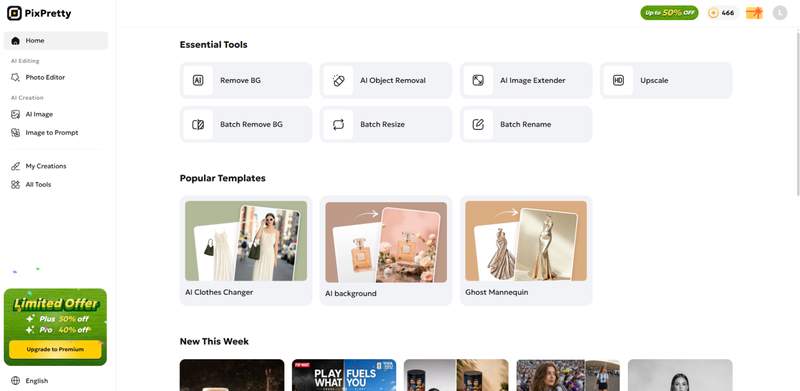Click the coin credits icon
The width and height of the screenshot is (800, 391).
tap(713, 13)
